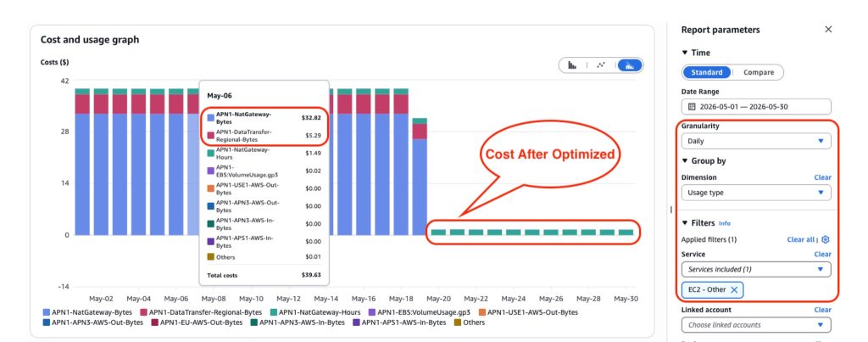Toggle APN1-NatGateway-Hours legend swatch

[274, 312]
